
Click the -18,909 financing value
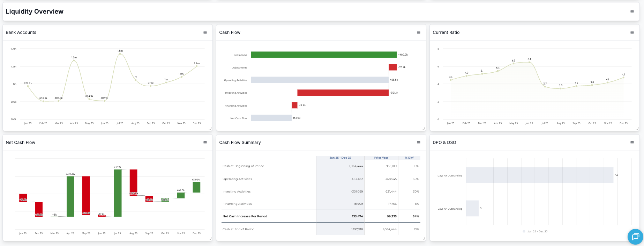coord(358,204)
